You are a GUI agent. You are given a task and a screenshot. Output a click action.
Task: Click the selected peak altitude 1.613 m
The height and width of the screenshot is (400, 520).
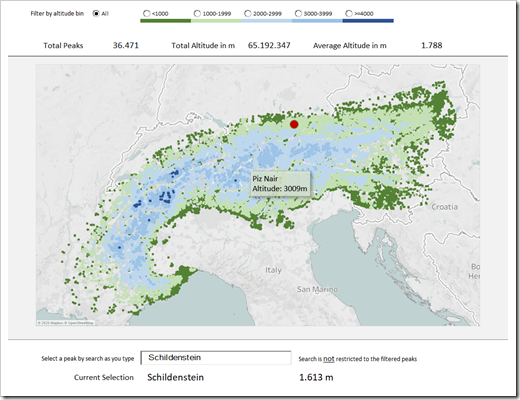(x=316, y=377)
